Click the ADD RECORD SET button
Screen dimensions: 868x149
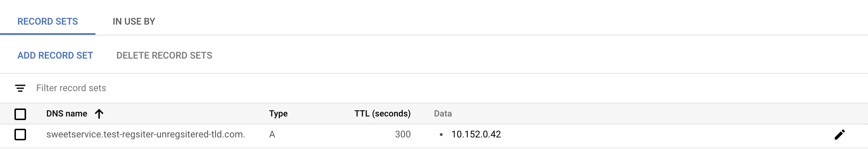pos(55,55)
